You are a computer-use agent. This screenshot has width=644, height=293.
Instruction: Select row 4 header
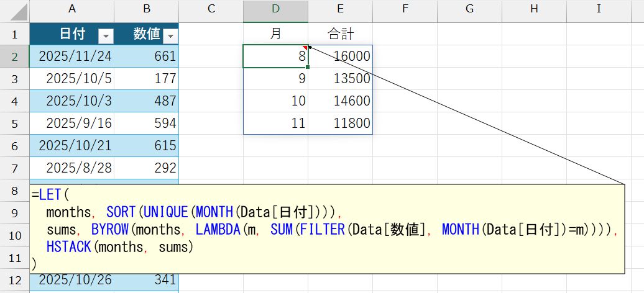pyautogui.click(x=15, y=101)
